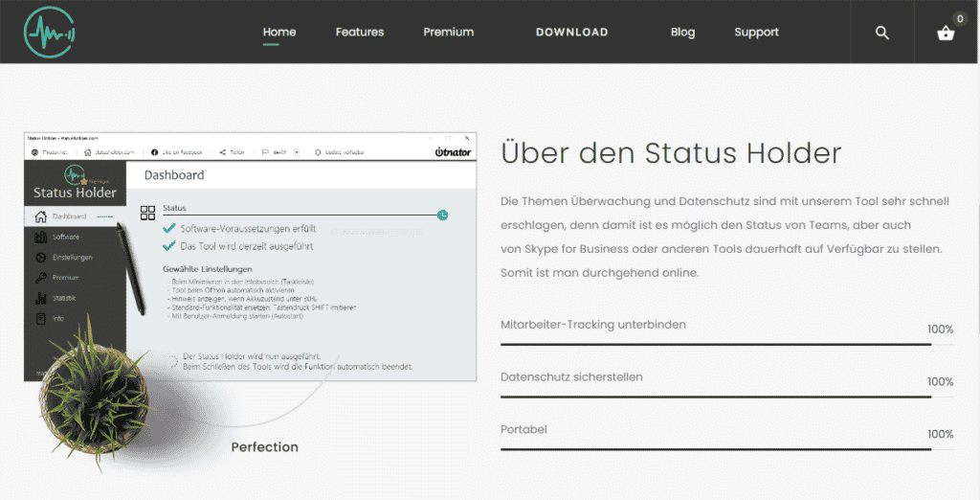Open the Support menu item

(x=756, y=32)
